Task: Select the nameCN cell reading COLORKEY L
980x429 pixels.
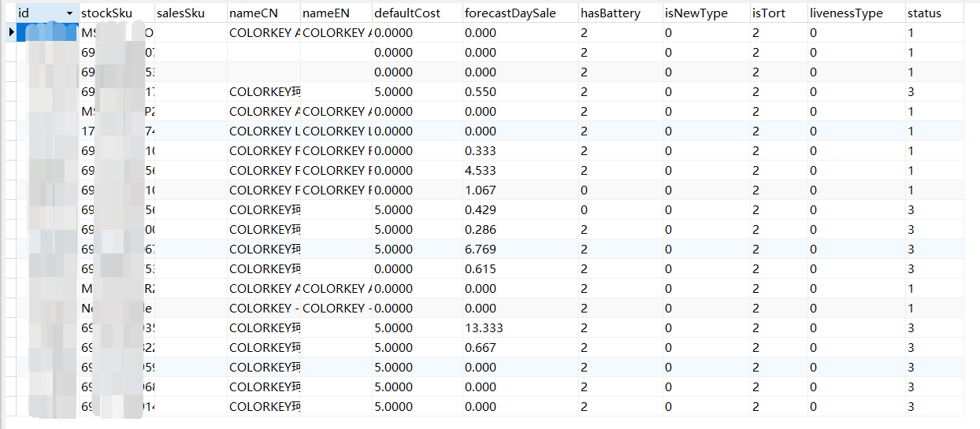Action: [x=265, y=131]
